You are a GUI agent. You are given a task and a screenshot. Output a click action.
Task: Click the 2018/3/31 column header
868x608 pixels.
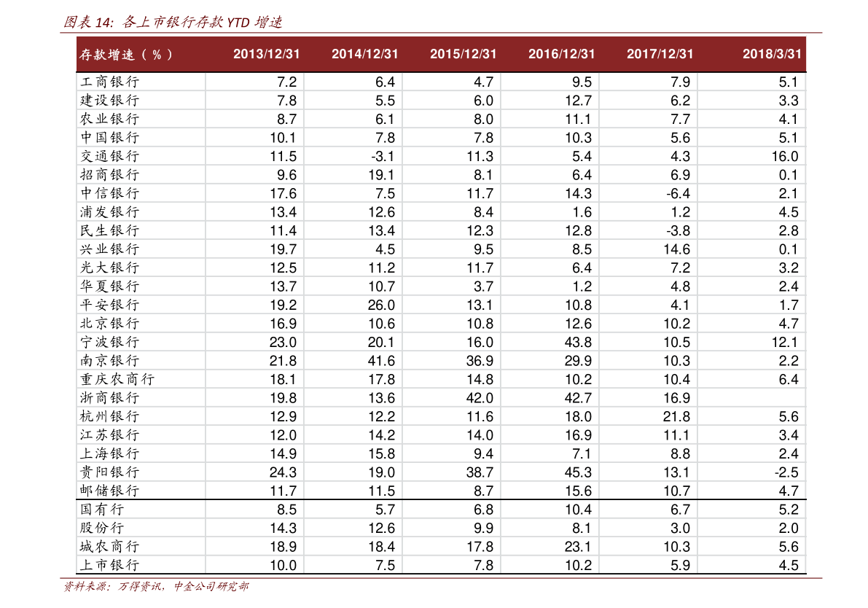(x=773, y=54)
